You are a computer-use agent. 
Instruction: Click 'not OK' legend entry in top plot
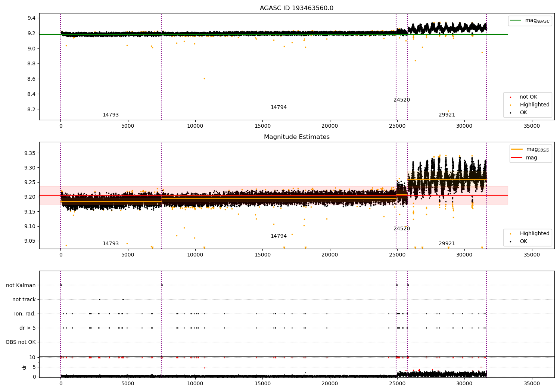pos(528,97)
